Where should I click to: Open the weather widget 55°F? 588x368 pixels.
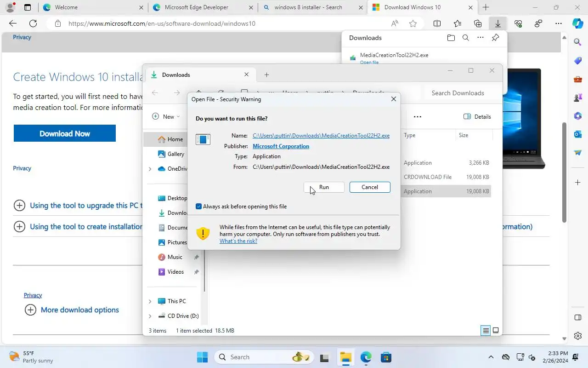[x=31, y=357]
